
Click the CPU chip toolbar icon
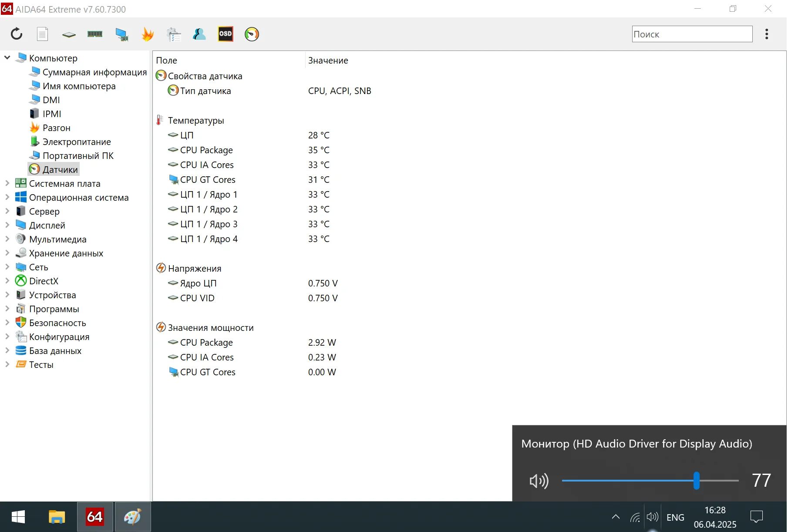[69, 34]
